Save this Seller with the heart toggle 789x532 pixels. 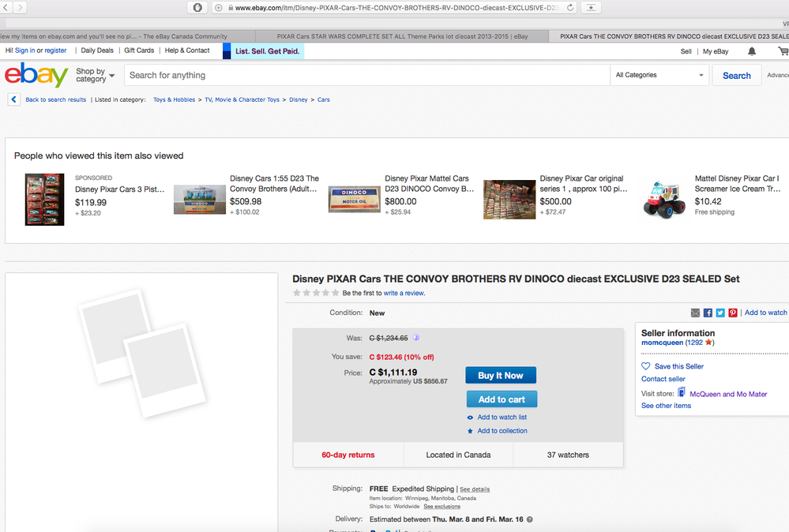point(646,365)
